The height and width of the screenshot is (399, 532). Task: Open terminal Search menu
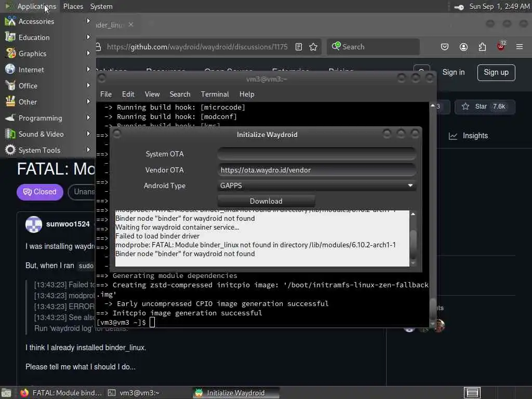(180, 95)
